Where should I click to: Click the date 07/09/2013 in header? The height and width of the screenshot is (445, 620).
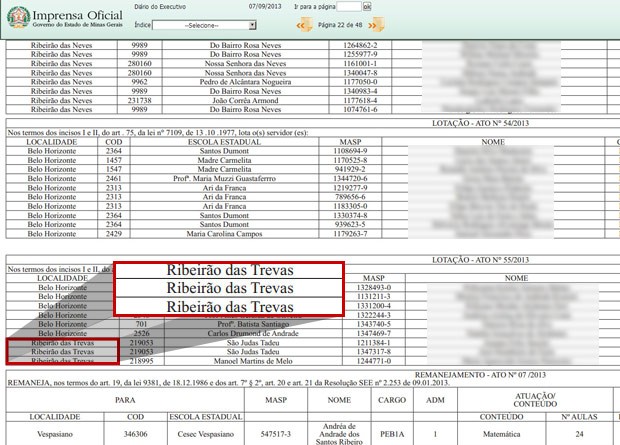[266, 6]
